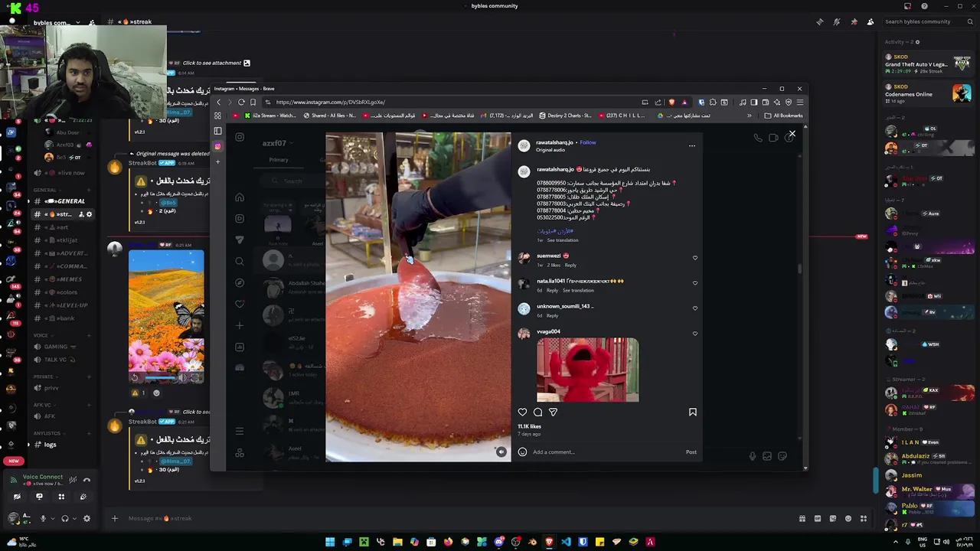The height and width of the screenshot is (551, 980).
Task: Reply to suemwezi's comment
Action: 570,265
